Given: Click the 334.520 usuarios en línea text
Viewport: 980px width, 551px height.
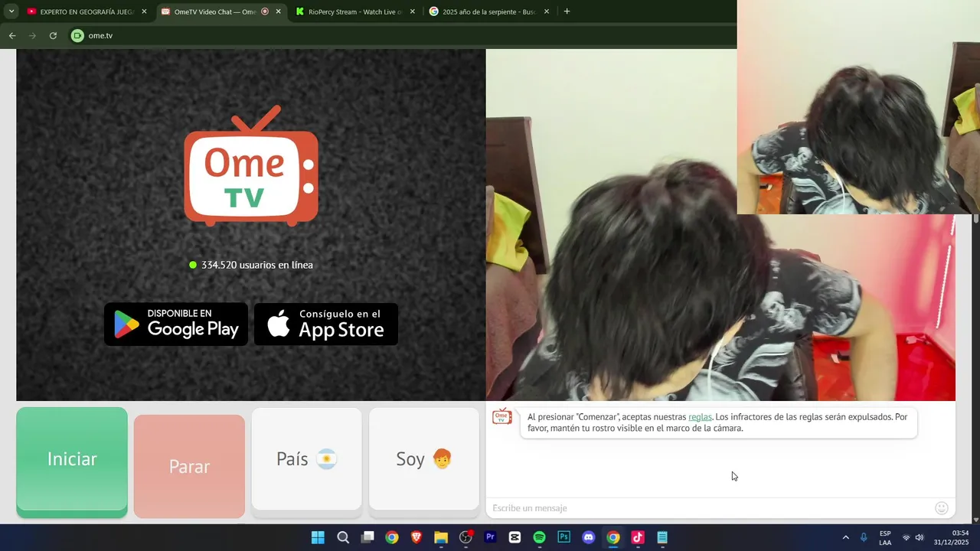Looking at the screenshot, I should coord(257,265).
